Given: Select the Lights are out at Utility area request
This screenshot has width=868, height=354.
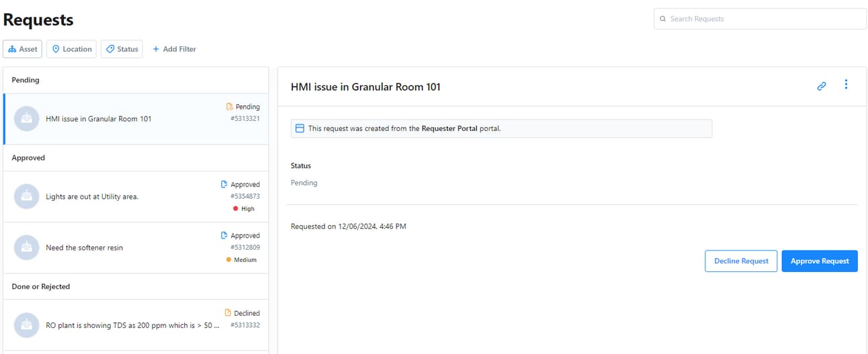Looking at the screenshot, I should pyautogui.click(x=136, y=197).
